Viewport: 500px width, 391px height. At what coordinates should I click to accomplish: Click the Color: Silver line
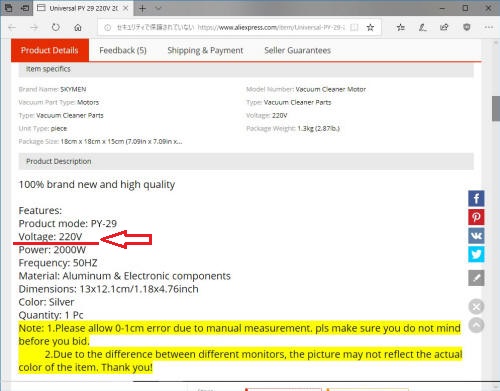pos(46,302)
